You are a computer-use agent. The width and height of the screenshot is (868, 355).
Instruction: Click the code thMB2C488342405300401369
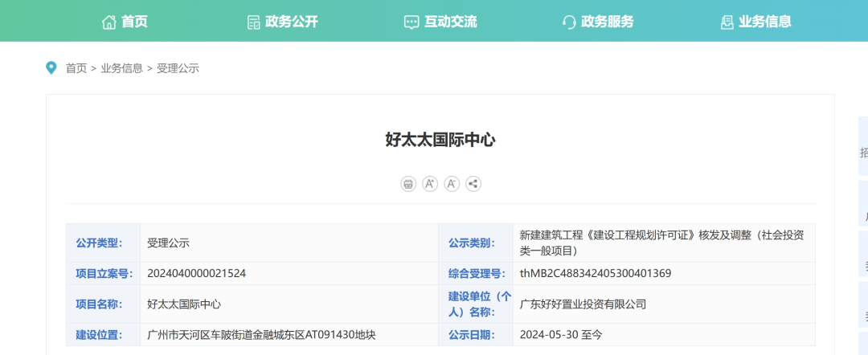tap(596, 274)
